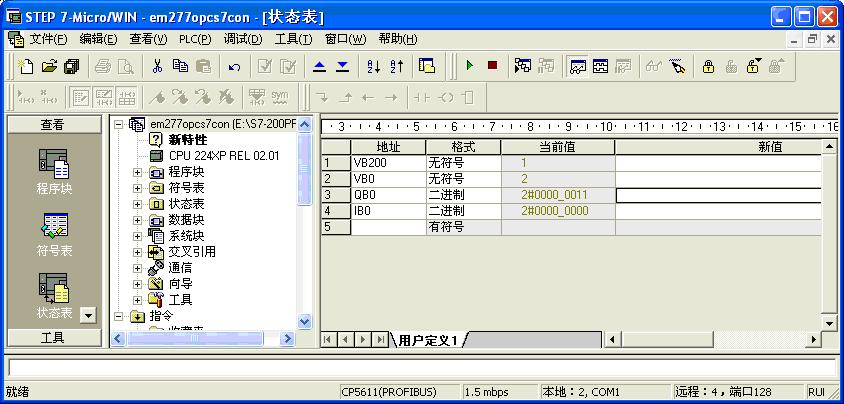This screenshot has width=844, height=404.
Task: Open the 编辑(E) menu
Action: coord(98,39)
